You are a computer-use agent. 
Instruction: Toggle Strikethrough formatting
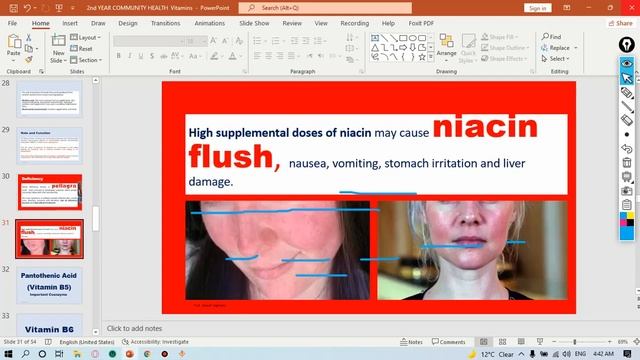pos(163,56)
